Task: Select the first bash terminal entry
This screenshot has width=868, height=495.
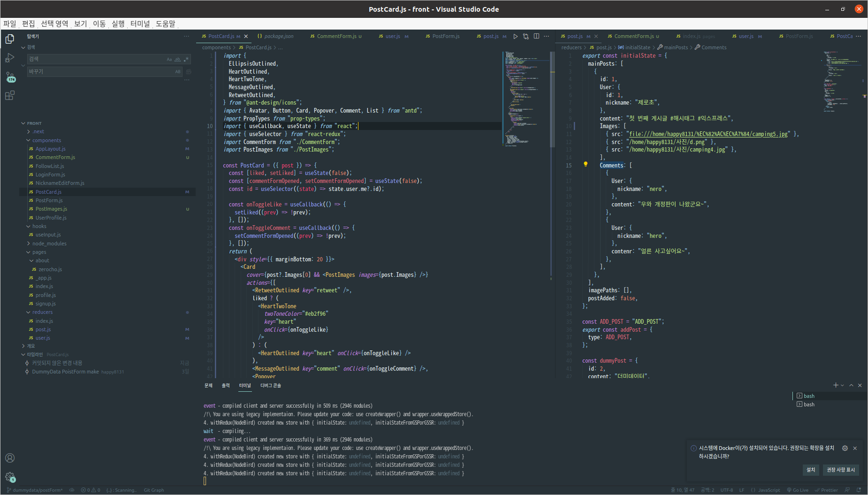Action: [x=829, y=396]
